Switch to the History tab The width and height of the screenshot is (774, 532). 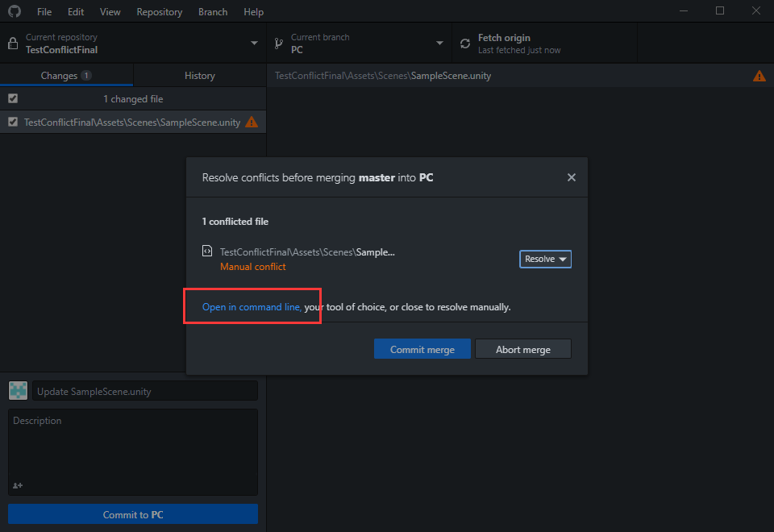(x=200, y=76)
